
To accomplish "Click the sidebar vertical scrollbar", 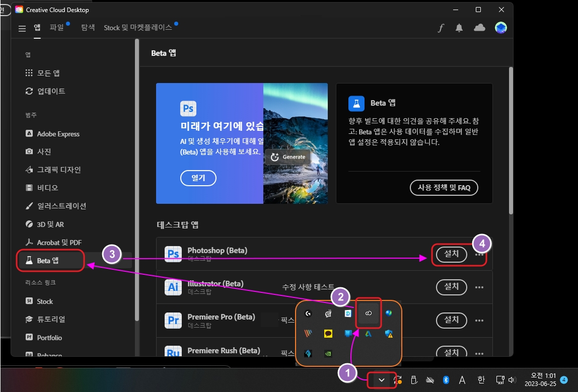I will [x=137, y=181].
